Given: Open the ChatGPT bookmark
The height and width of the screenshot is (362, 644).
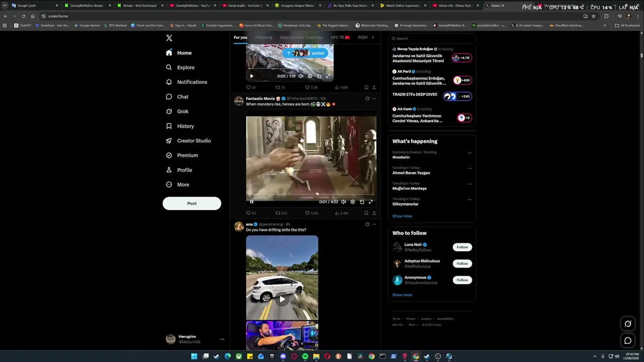Looking at the screenshot, I should [x=23, y=25].
